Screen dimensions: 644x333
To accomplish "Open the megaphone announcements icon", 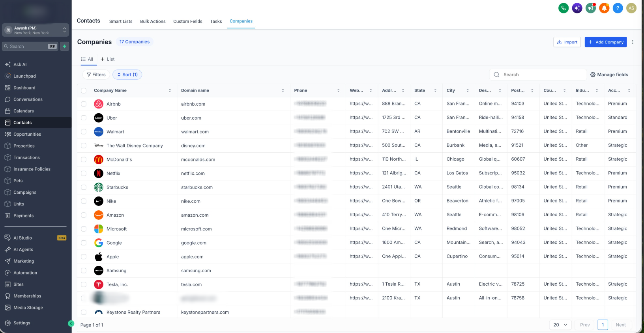I will tap(591, 8).
